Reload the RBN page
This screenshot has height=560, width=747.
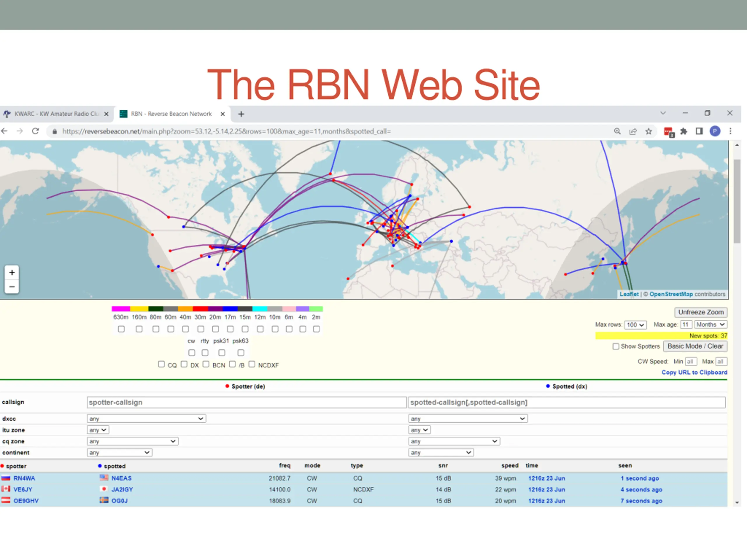(x=36, y=131)
